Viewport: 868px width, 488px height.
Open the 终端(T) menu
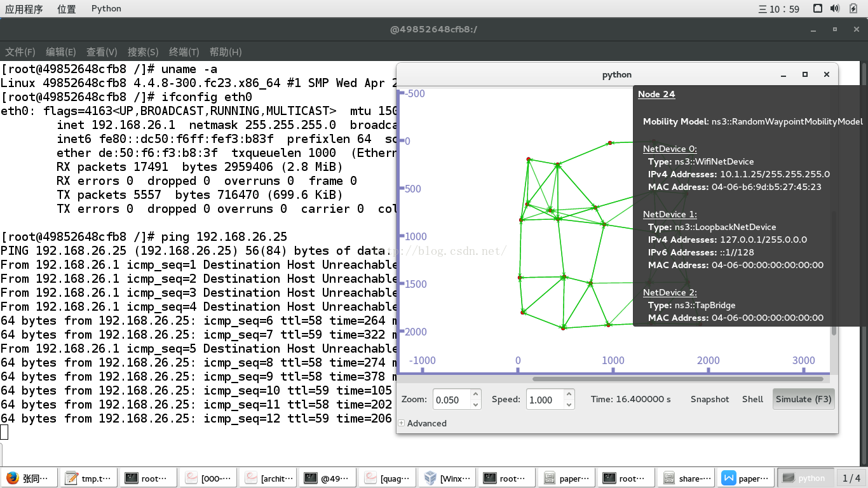(184, 52)
